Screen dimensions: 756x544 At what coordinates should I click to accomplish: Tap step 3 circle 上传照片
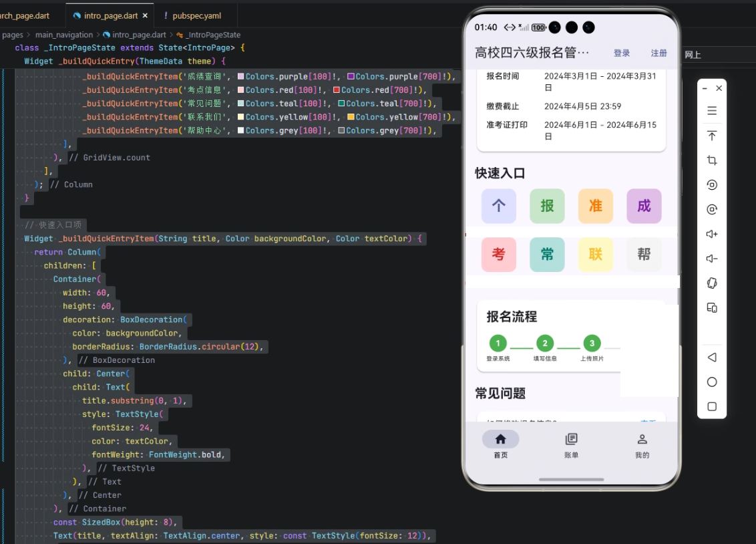[x=592, y=344]
